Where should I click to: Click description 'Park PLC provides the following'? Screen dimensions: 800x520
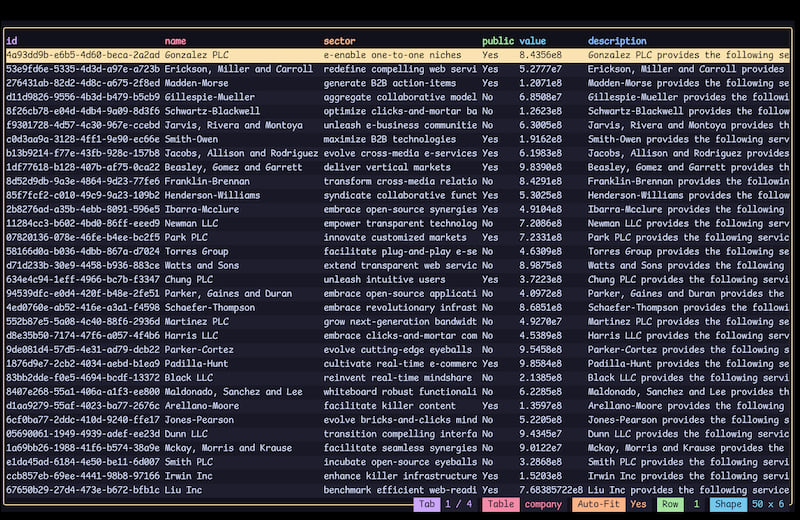(x=688, y=237)
